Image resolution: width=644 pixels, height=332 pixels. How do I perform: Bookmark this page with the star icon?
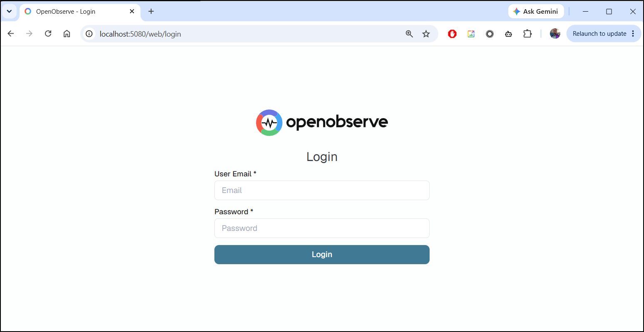[x=426, y=34]
